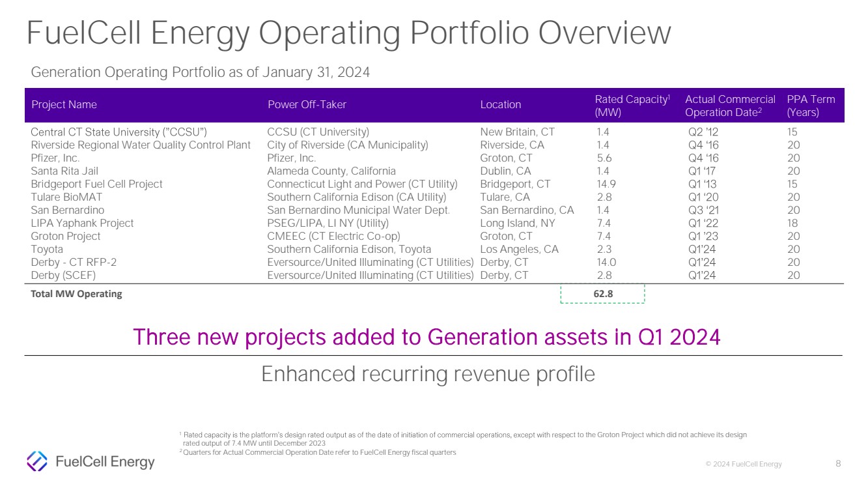This screenshot has width=868, height=488.
Task: Click the 'Groton Project' name
Action: [x=66, y=237]
